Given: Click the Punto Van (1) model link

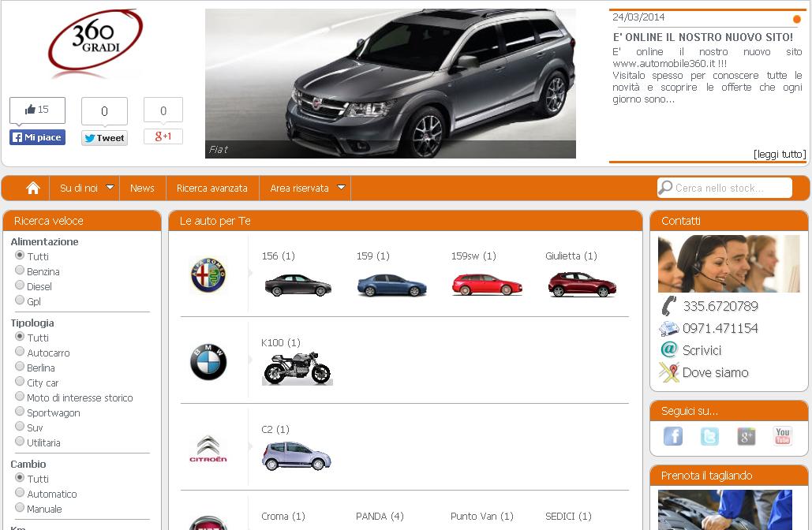Looking at the screenshot, I should point(482,516).
